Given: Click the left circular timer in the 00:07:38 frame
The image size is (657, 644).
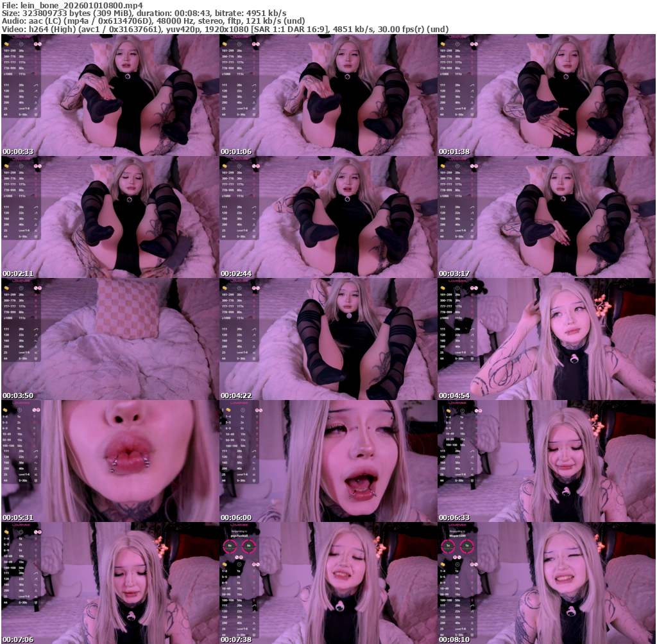Looking at the screenshot, I should coord(230,546).
